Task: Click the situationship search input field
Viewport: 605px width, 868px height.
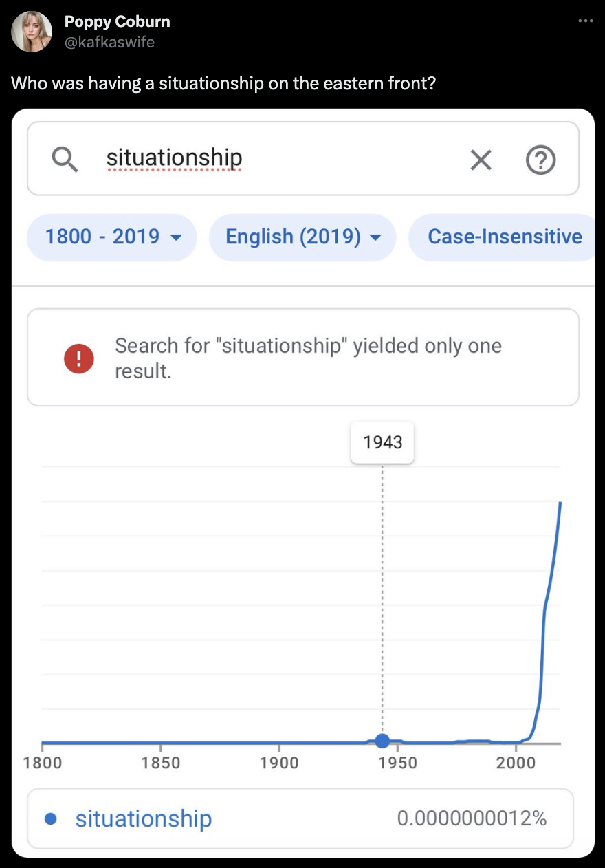Action: (275, 159)
